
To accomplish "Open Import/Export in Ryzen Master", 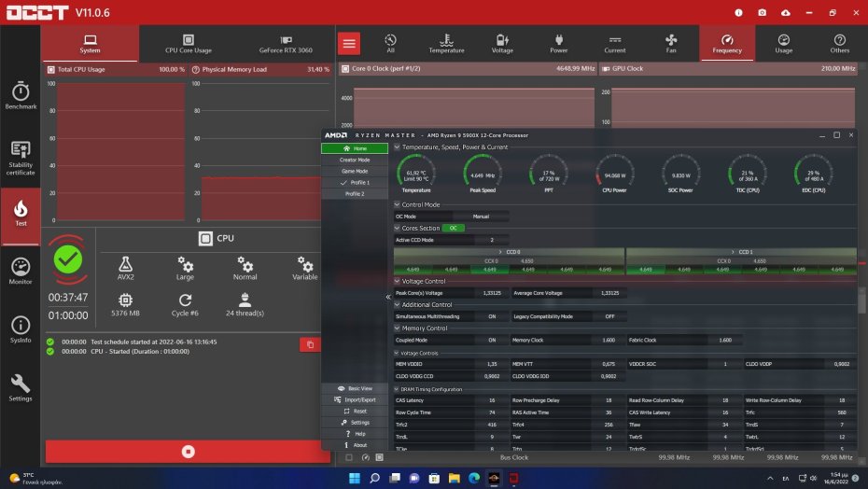I will pyautogui.click(x=355, y=399).
